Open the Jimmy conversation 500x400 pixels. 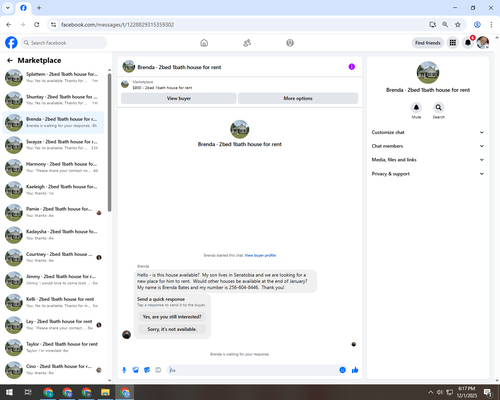click(x=53, y=280)
